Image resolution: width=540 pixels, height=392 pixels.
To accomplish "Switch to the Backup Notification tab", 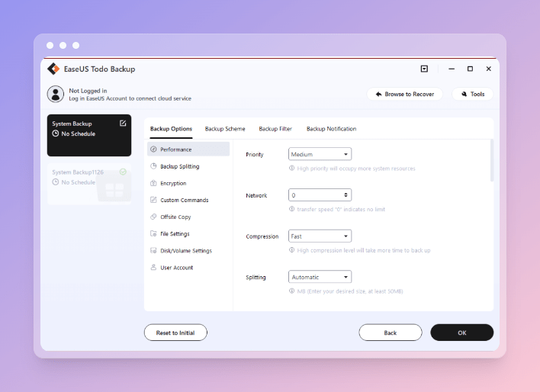I will click(331, 129).
